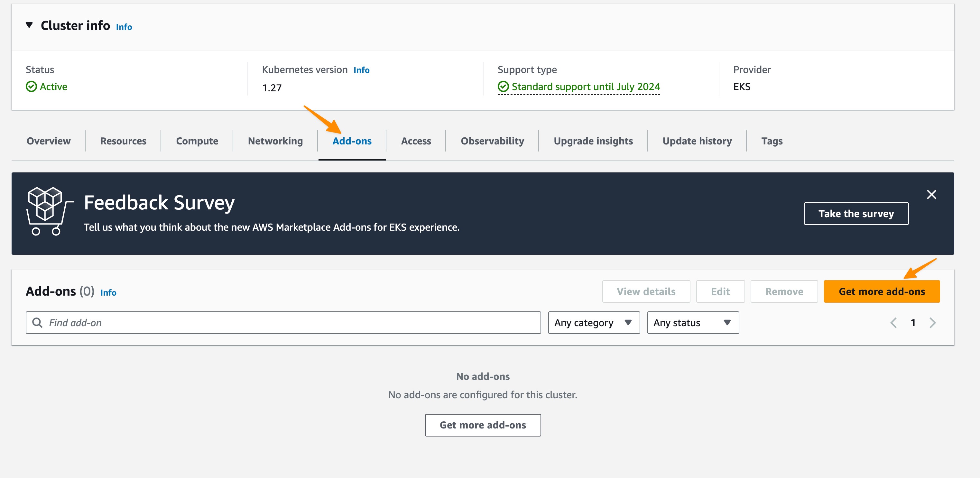Open the Compute tab
This screenshot has height=478, width=980.
(x=197, y=141)
